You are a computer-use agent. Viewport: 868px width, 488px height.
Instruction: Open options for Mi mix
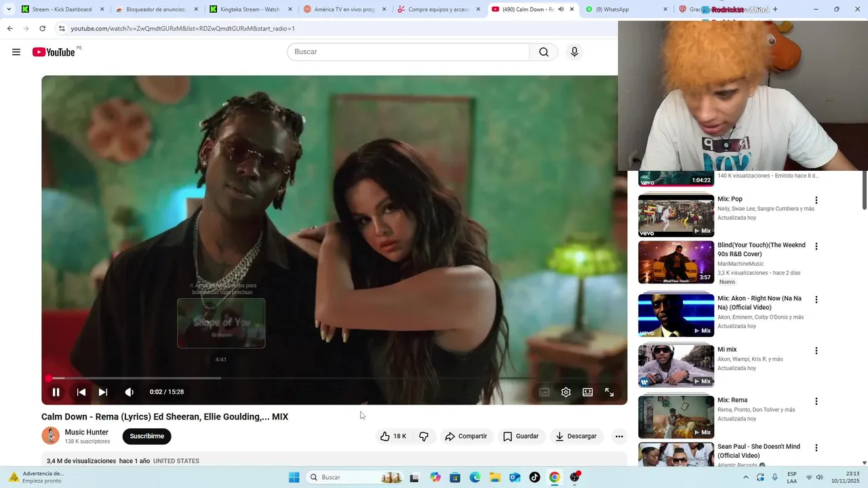(x=816, y=351)
